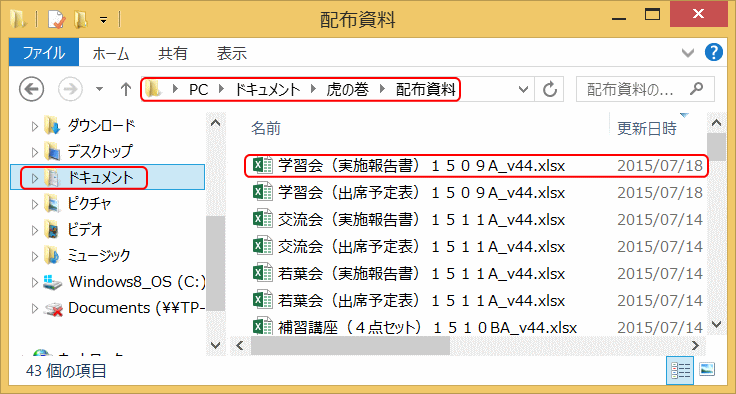Expand the ミュージック tree node
Viewport: 736px width, 394px height.
(x=34, y=256)
